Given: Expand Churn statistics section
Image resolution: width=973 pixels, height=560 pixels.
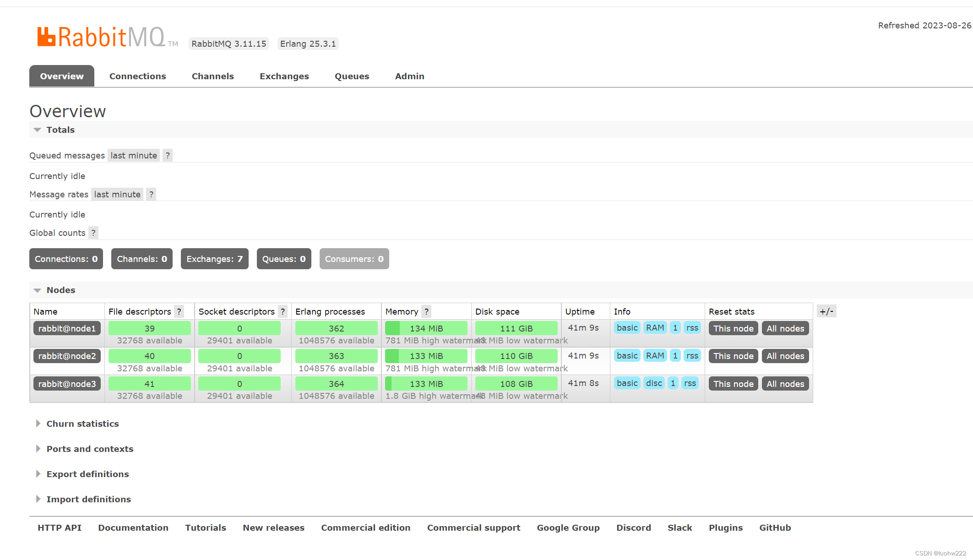Looking at the screenshot, I should pyautogui.click(x=82, y=424).
